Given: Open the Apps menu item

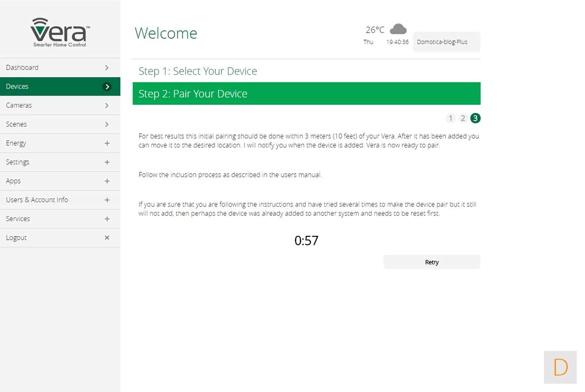Looking at the screenshot, I should (60, 181).
